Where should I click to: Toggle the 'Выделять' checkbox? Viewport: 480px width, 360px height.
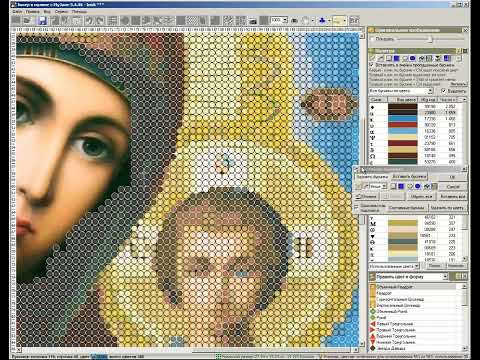(444, 91)
